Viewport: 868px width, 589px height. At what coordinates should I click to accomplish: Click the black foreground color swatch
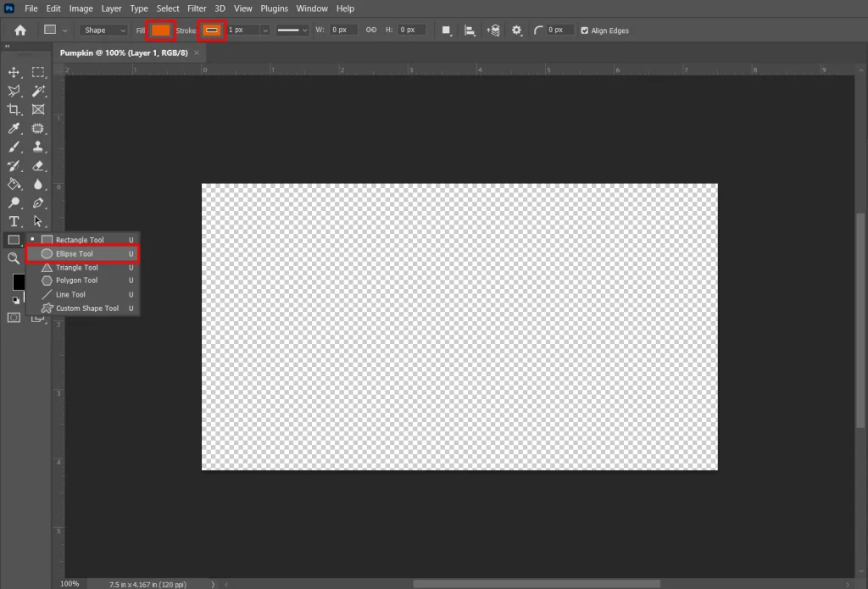click(19, 281)
